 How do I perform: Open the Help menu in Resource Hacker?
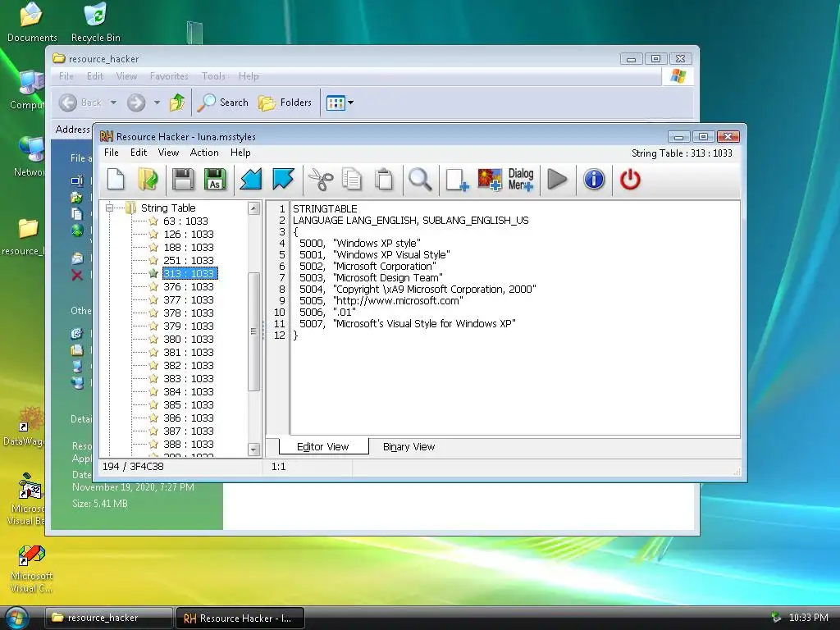240,153
